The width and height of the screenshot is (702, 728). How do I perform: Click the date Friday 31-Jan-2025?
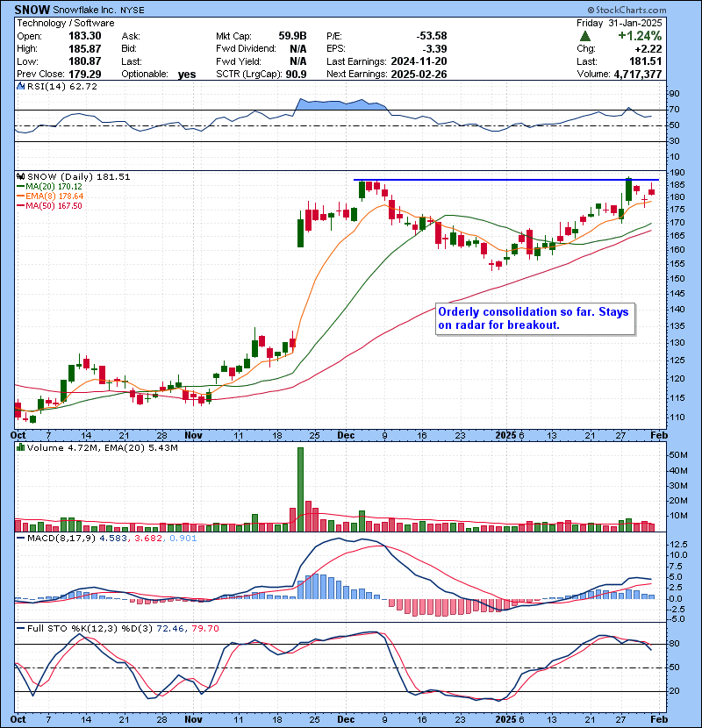(620, 23)
